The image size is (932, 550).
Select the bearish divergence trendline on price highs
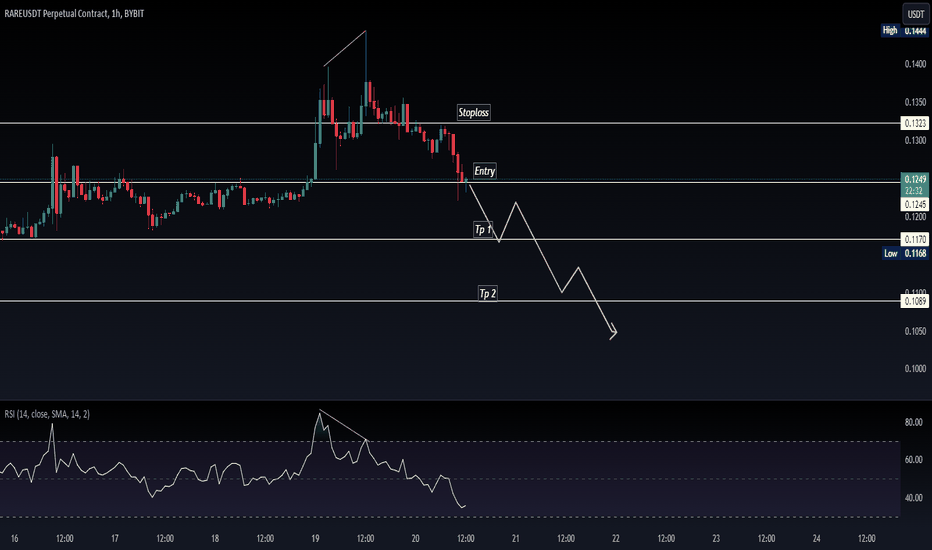pos(345,48)
